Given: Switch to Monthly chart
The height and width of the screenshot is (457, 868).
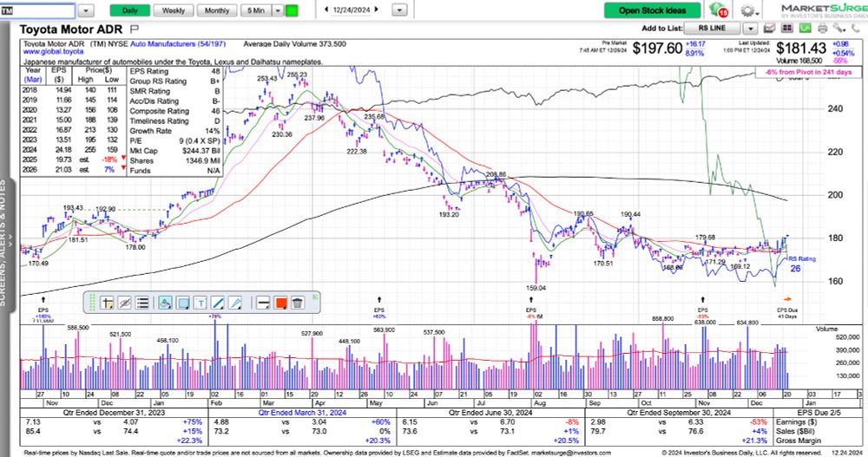Looking at the screenshot, I should pos(216,10).
